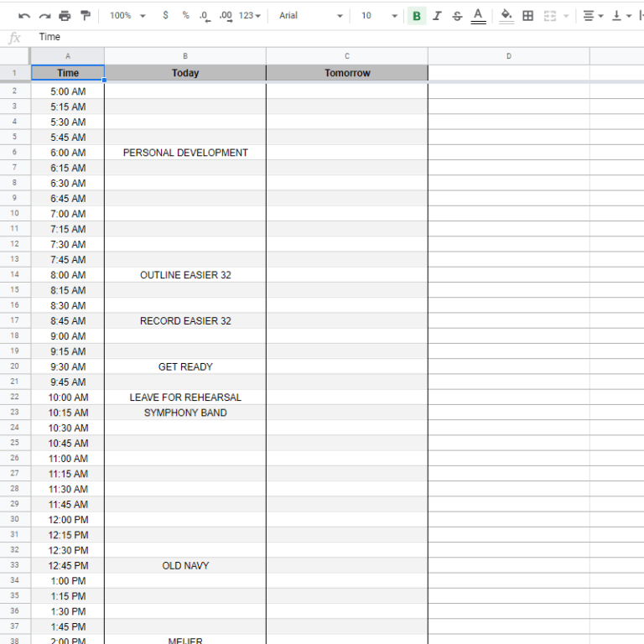Open the horizontal align menu
The width and height of the screenshot is (644, 644).
point(593,16)
